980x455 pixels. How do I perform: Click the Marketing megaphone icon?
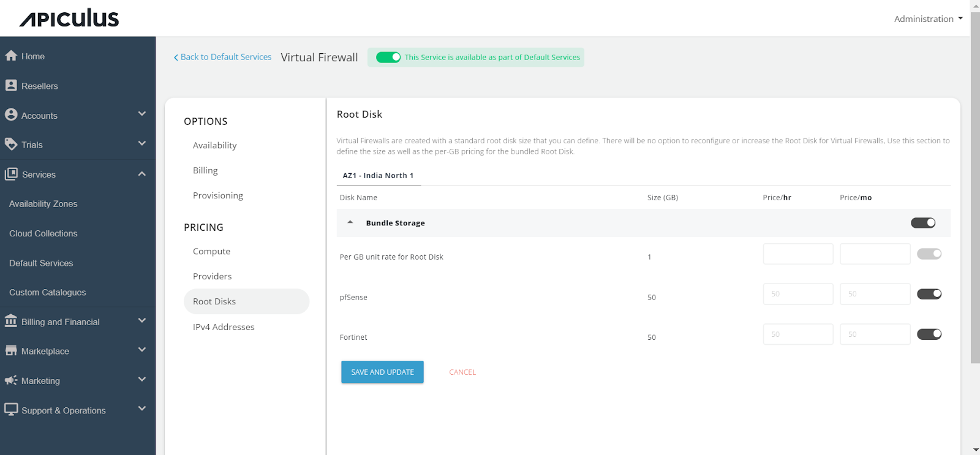[11, 380]
